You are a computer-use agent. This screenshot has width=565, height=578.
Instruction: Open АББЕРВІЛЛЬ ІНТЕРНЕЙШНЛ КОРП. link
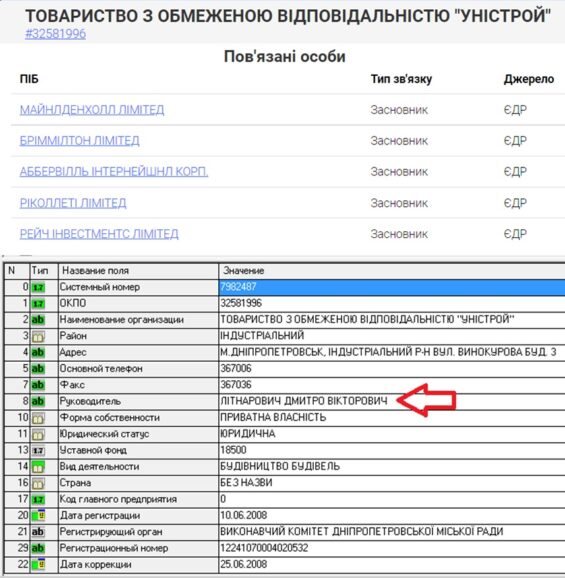pos(114,171)
